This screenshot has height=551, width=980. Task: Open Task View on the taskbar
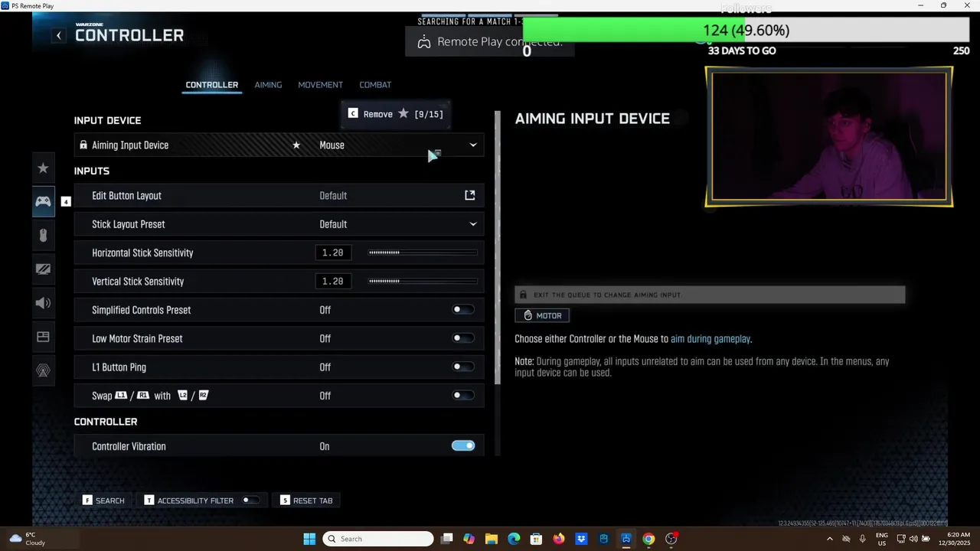pos(447,539)
